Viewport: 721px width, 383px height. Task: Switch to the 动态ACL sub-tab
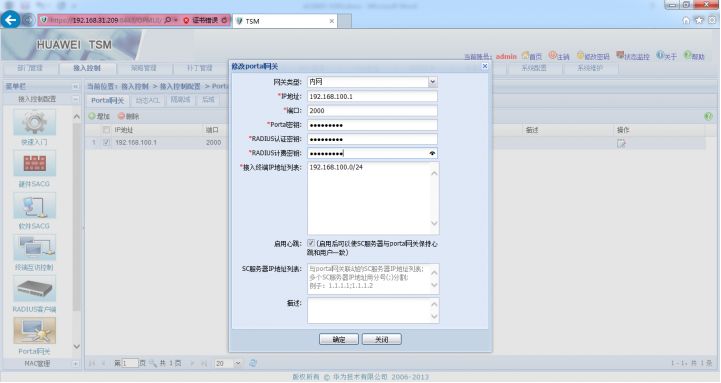coord(148,100)
